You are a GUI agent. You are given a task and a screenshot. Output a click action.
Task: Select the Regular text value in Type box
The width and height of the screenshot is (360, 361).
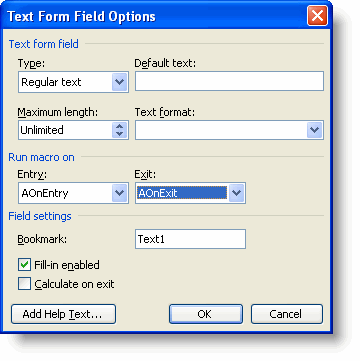(51, 82)
